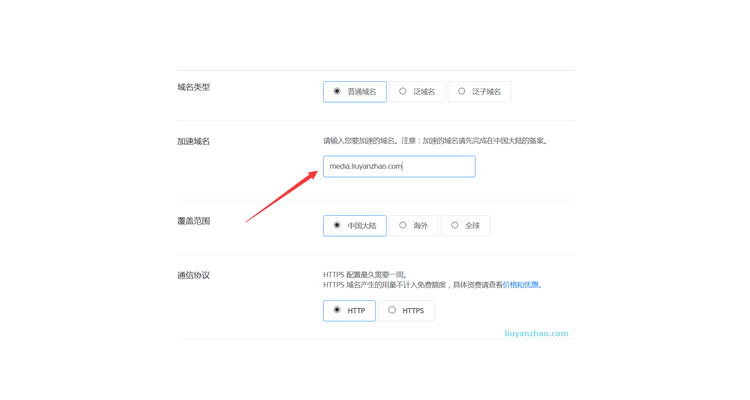The height and width of the screenshot is (400, 750).
Task: Click the accelerated domain input field
Action: pos(399,167)
